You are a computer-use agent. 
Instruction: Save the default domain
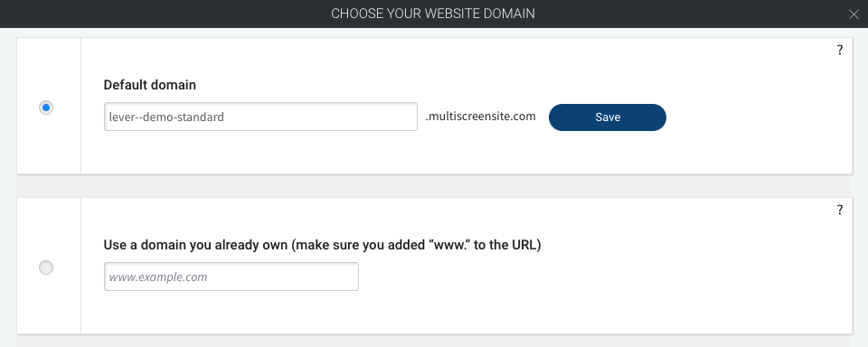click(608, 117)
